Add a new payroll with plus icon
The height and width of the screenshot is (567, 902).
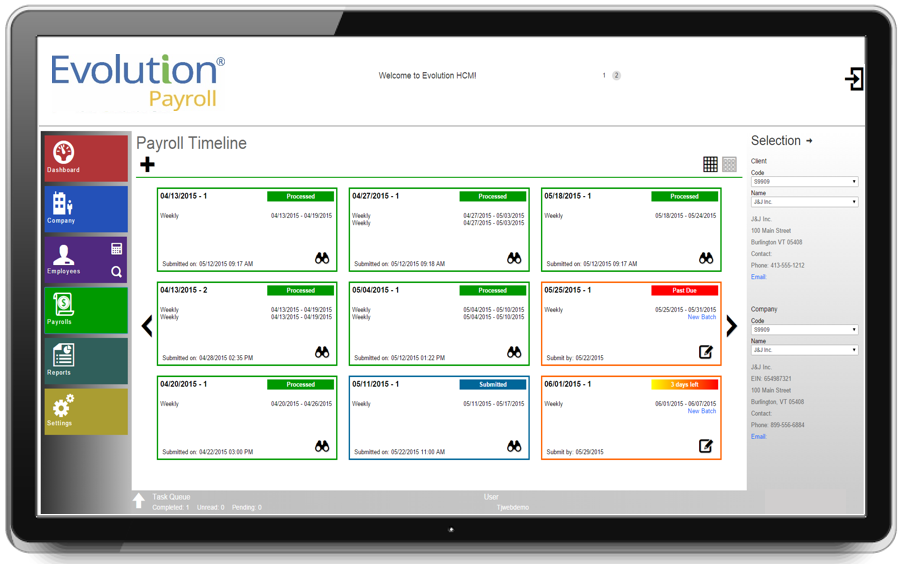pyautogui.click(x=147, y=164)
